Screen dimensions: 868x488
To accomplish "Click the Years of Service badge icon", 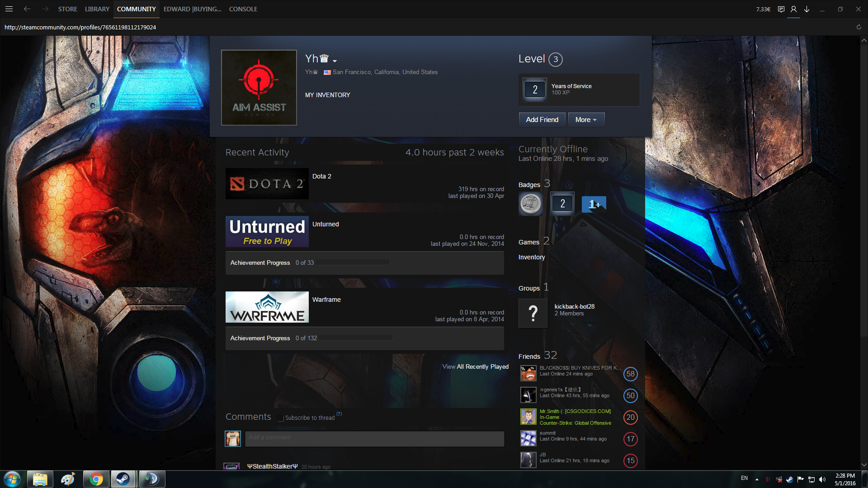I will [535, 89].
